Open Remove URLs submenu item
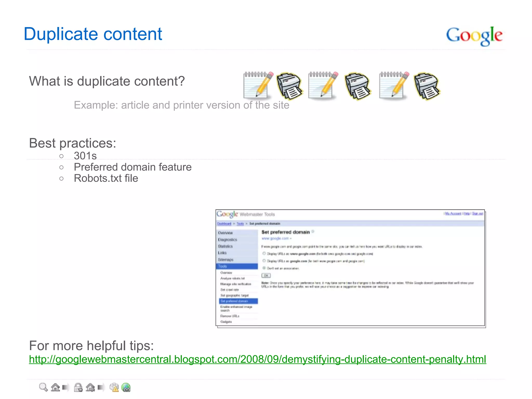 (230, 316)
